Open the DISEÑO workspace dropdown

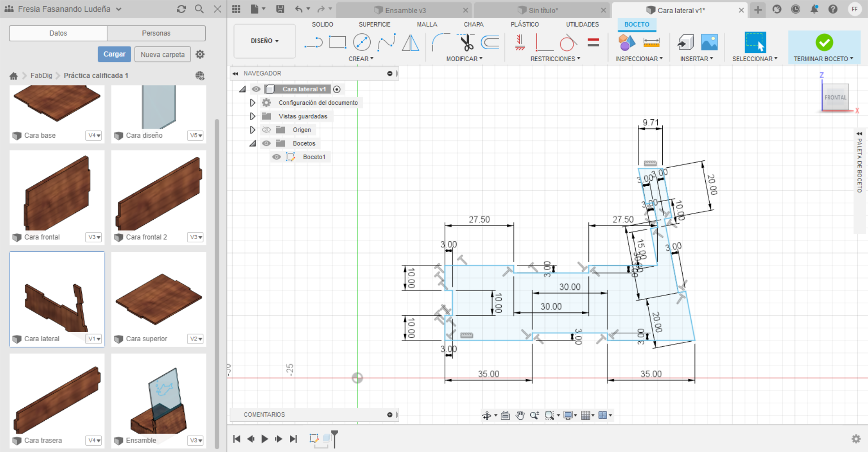(264, 41)
